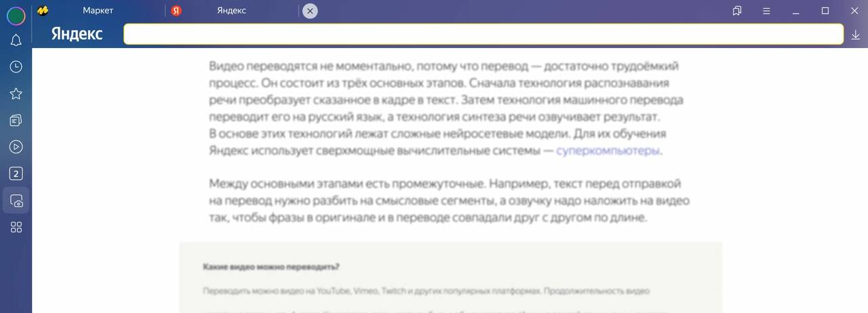This screenshot has width=868, height=313.
Task: Click the paragraph starting Между основными этапами
Action: pos(449,201)
